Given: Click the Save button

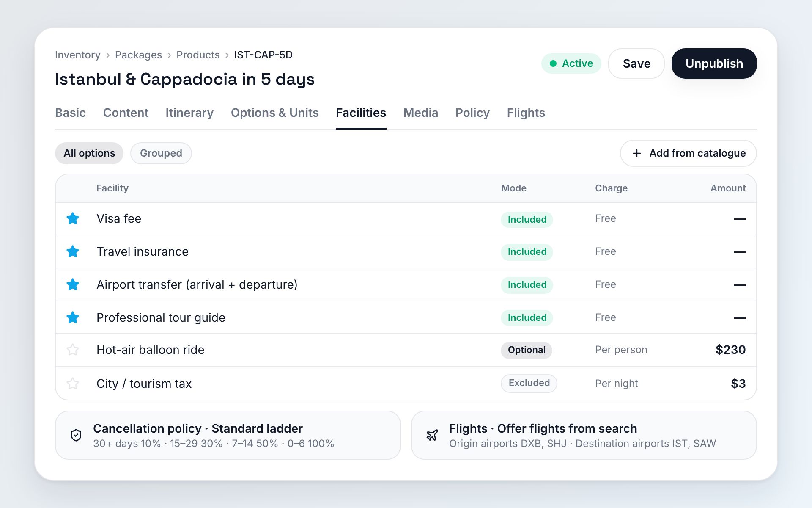Looking at the screenshot, I should pyautogui.click(x=636, y=63).
